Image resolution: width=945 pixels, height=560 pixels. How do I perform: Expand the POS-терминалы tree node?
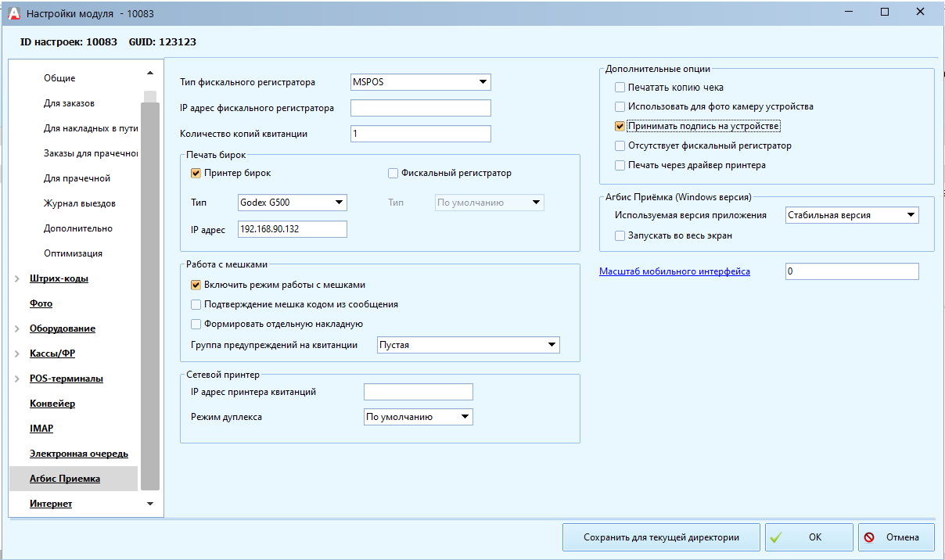[x=18, y=379]
